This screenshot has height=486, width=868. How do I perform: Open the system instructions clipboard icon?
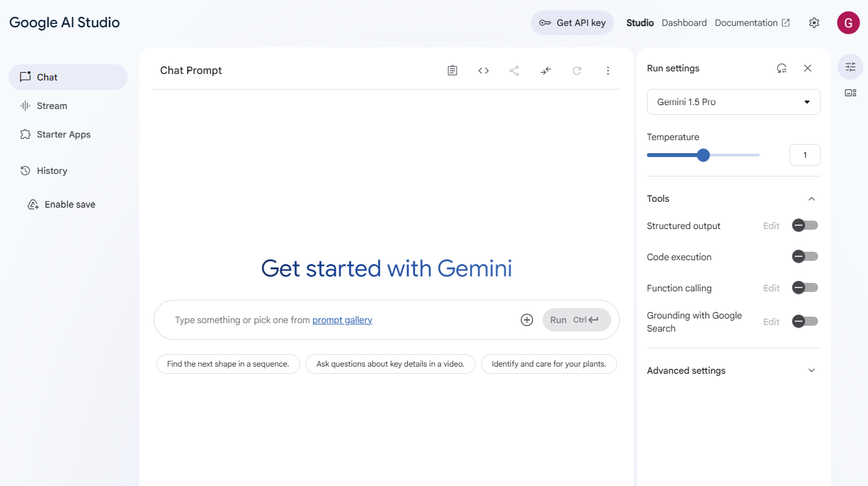[452, 71]
